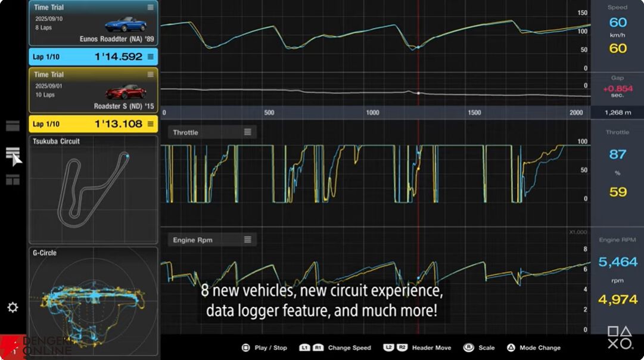Click the R-stick Scale icon

tap(469, 347)
